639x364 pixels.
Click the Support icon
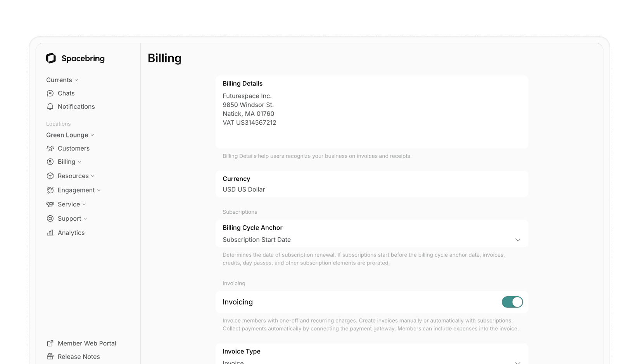point(50,218)
